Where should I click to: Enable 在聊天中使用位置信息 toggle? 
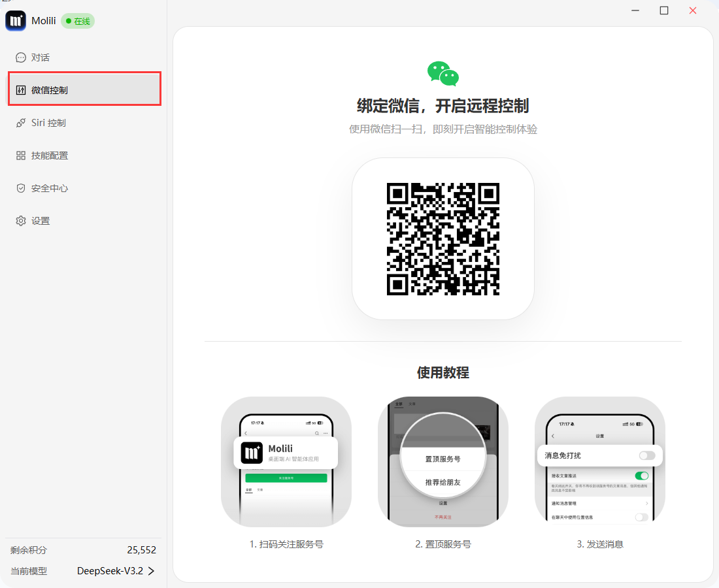641,517
